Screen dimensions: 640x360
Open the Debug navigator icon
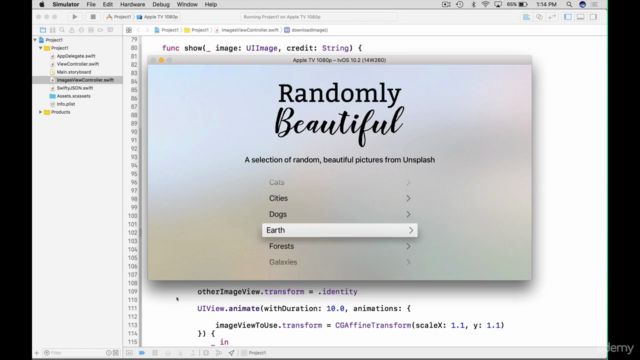coord(91,30)
